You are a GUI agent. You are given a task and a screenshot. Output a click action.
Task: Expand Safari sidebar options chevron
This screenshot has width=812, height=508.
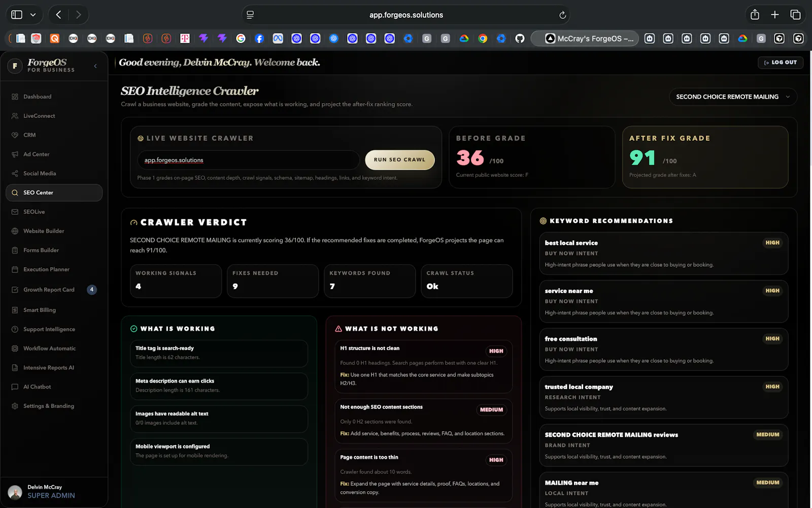(x=33, y=15)
